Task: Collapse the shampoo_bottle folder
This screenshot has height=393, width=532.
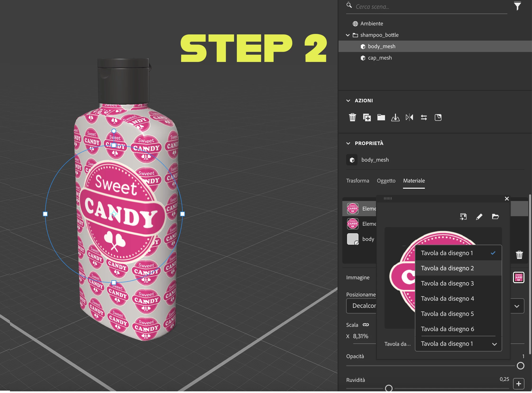Action: pyautogui.click(x=348, y=35)
